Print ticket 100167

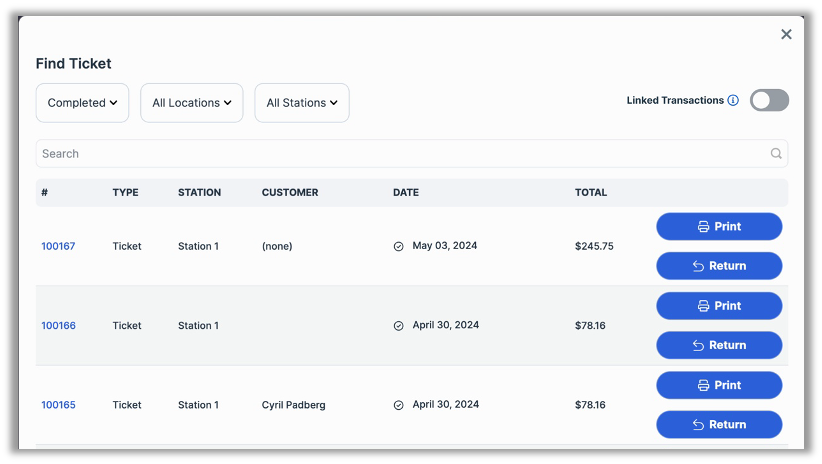click(x=719, y=227)
